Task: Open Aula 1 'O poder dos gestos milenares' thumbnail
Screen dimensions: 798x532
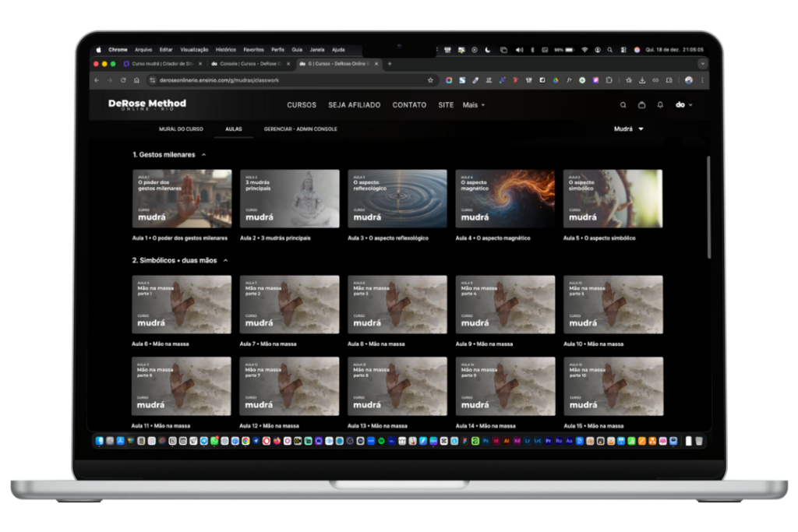Action: coord(182,199)
